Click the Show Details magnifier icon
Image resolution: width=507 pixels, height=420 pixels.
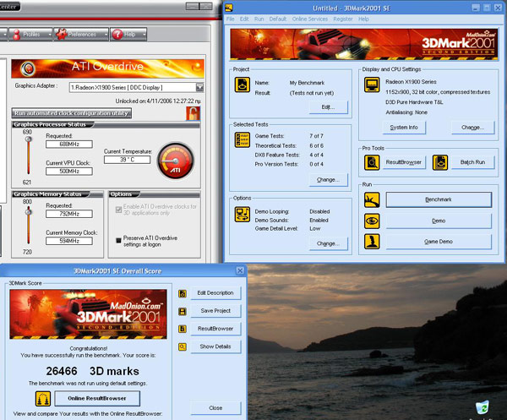point(183,347)
